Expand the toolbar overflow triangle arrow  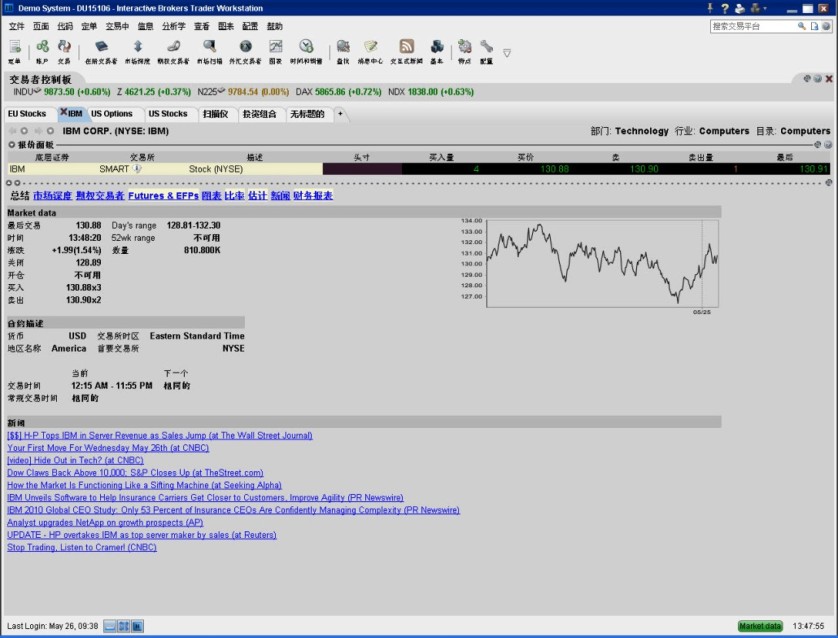tap(507, 52)
